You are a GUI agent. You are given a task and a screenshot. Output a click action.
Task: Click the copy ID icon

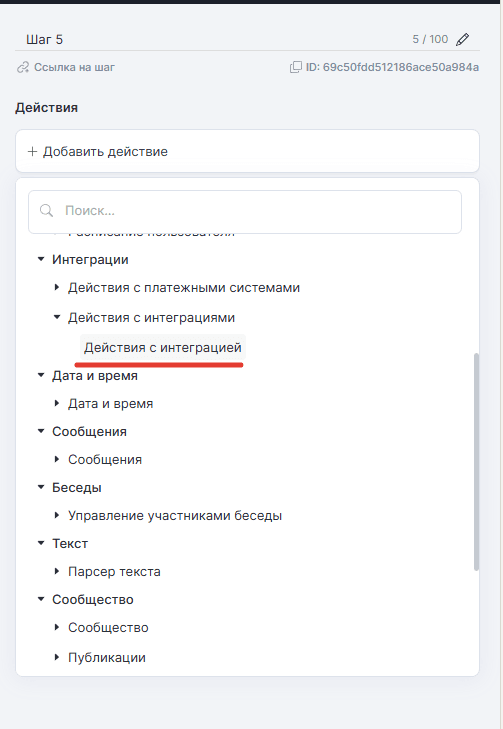[296, 67]
